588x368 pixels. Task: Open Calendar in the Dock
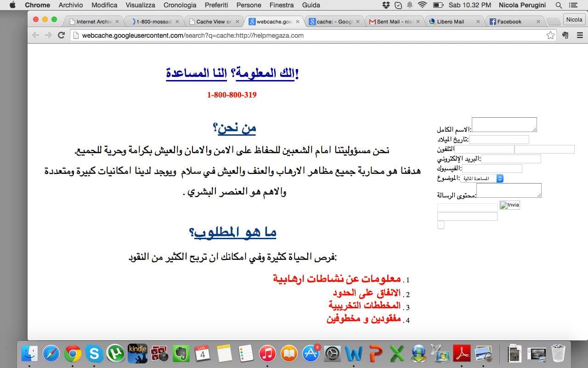(x=203, y=354)
